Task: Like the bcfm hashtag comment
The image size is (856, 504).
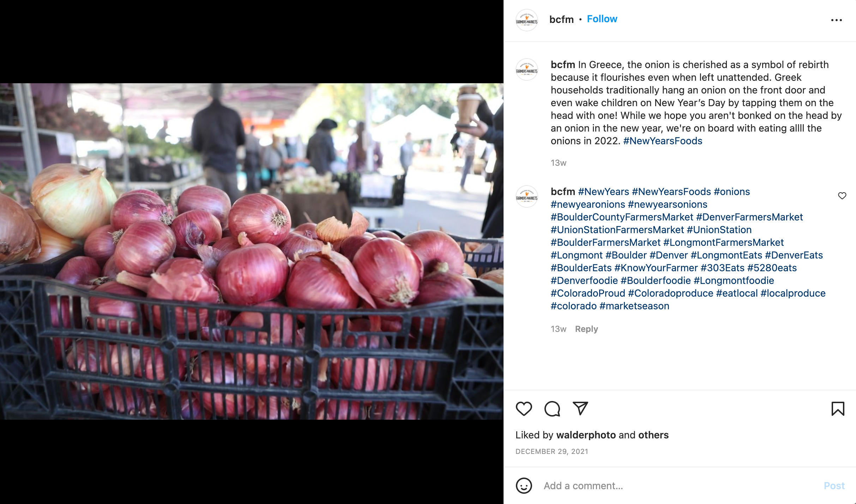Action: click(x=842, y=196)
